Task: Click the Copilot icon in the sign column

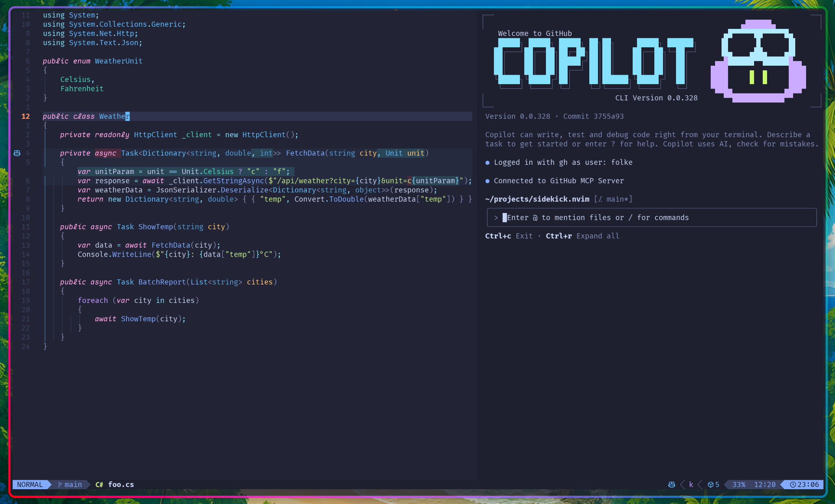Action: [17, 153]
